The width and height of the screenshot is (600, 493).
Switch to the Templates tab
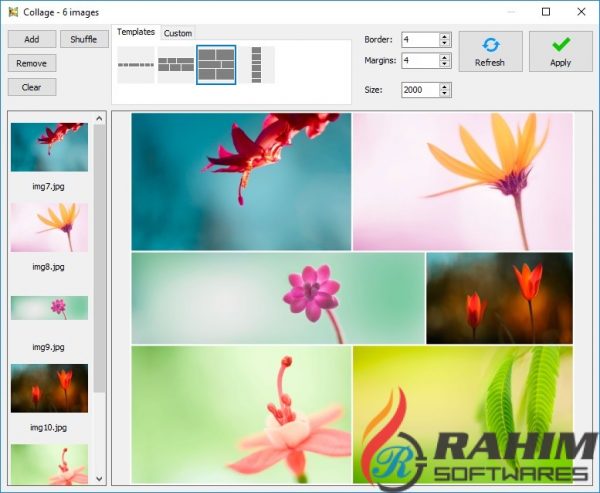coord(136,32)
